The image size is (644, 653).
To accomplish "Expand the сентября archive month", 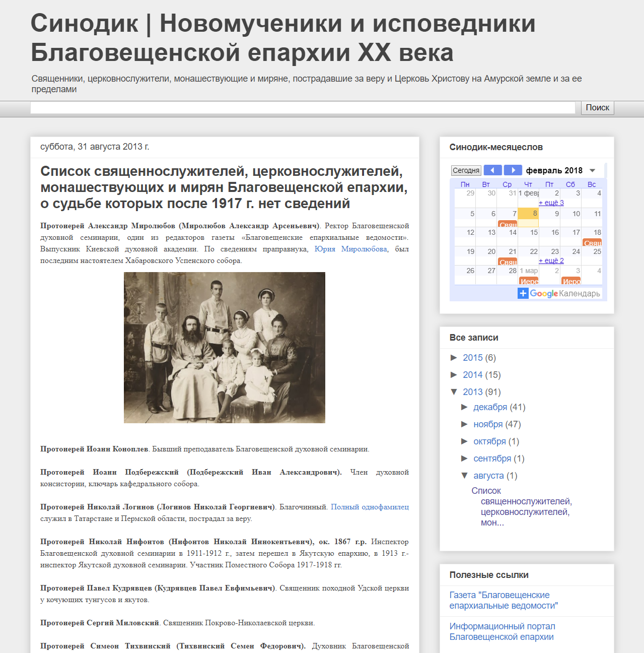I will [464, 459].
